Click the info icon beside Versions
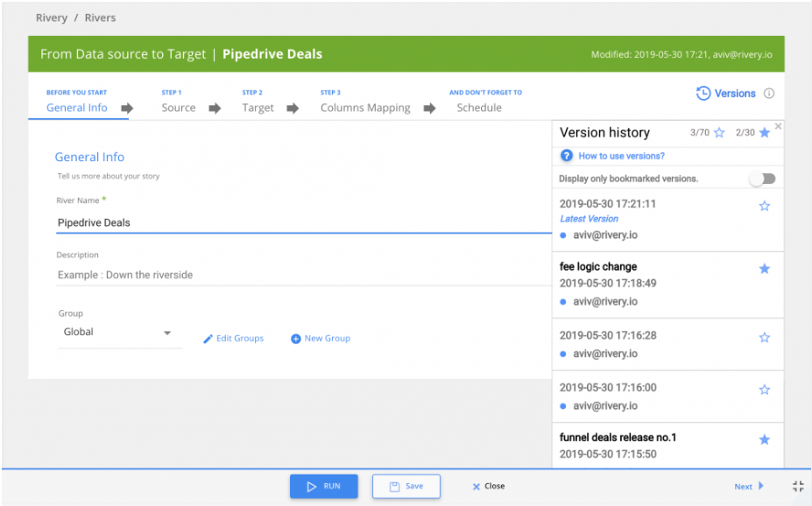The image size is (812, 506). pyautogui.click(x=769, y=94)
